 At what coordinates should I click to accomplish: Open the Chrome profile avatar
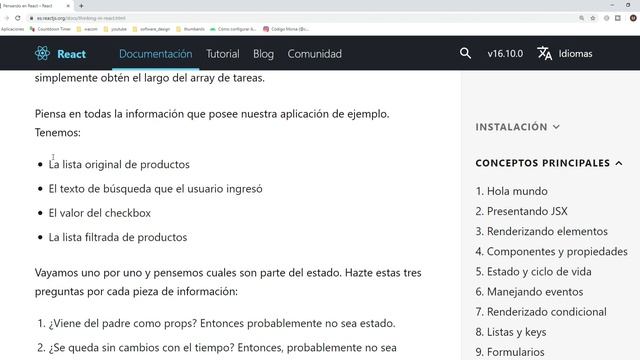633,18
